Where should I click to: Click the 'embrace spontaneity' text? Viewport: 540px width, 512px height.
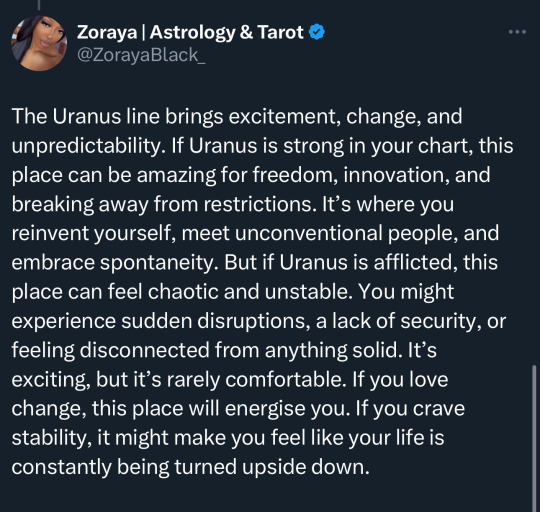[x=115, y=263]
